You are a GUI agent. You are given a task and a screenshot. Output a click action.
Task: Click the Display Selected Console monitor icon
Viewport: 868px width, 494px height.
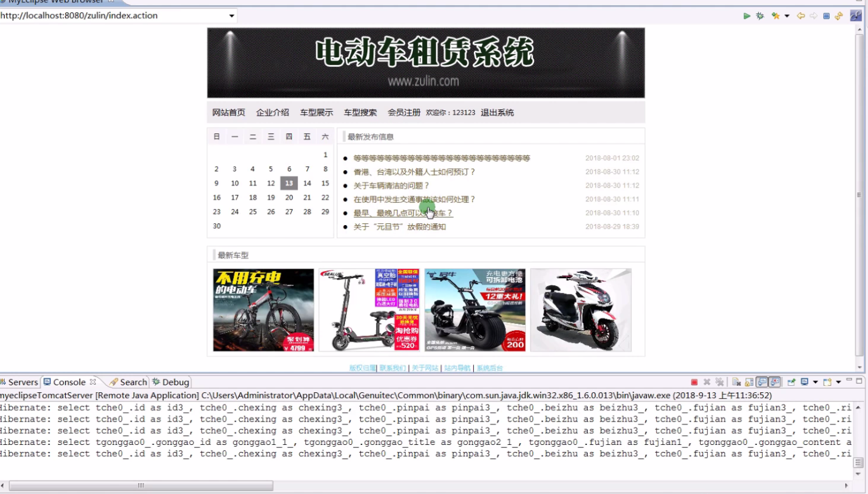pyautogui.click(x=805, y=382)
